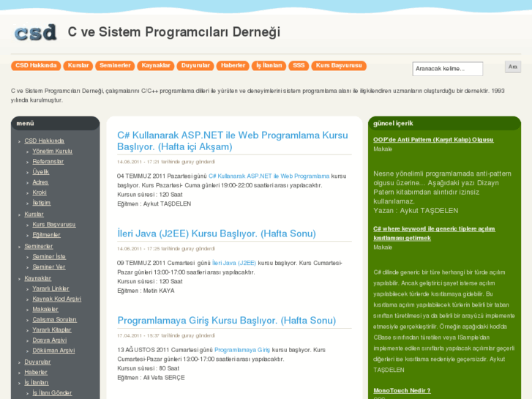Select Duyurular in the top navigation
532x399 pixels.
point(195,66)
